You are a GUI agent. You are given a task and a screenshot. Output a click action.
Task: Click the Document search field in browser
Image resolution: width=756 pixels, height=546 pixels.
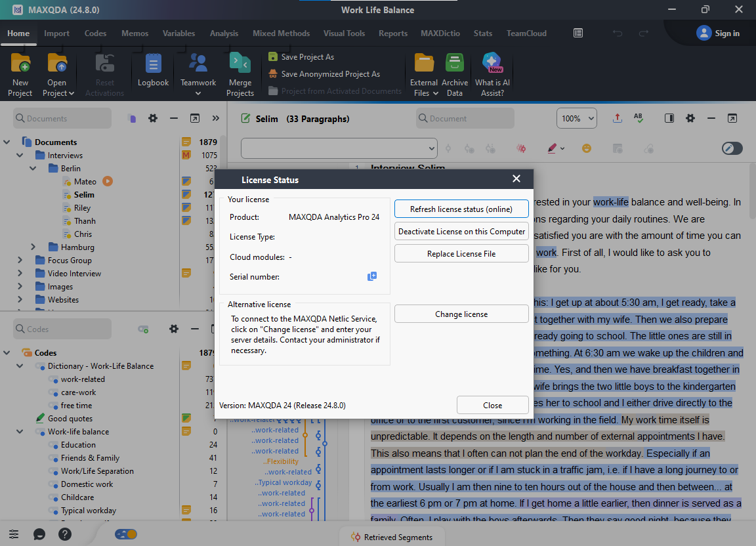(465, 118)
